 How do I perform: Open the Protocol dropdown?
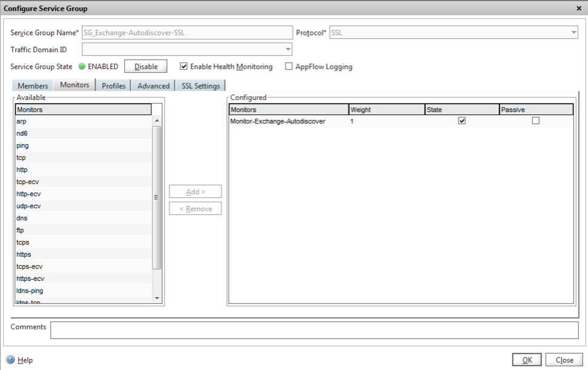coord(573,33)
